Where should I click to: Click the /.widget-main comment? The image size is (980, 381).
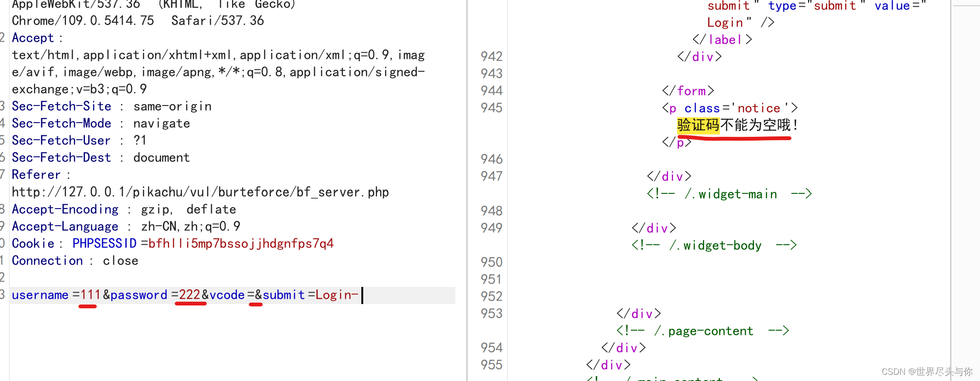point(729,194)
